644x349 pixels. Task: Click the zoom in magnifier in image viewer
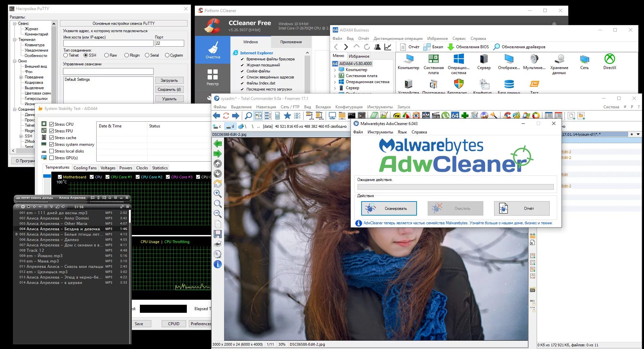218,194
